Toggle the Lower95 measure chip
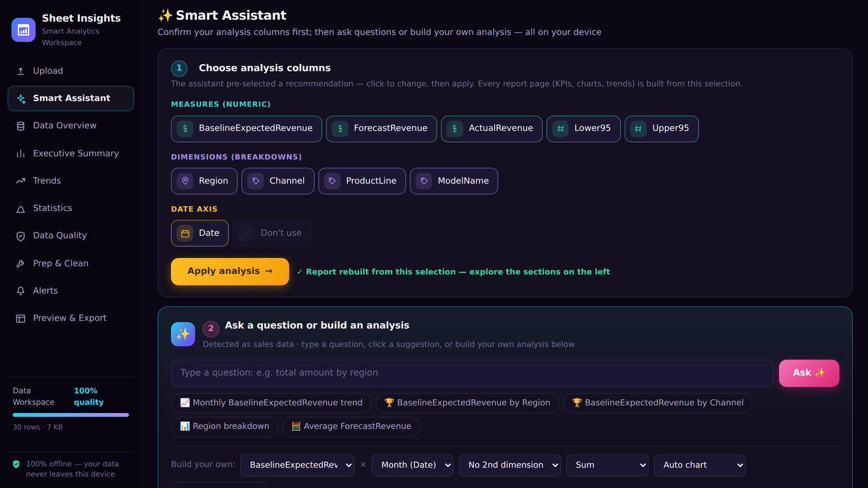 tap(583, 129)
